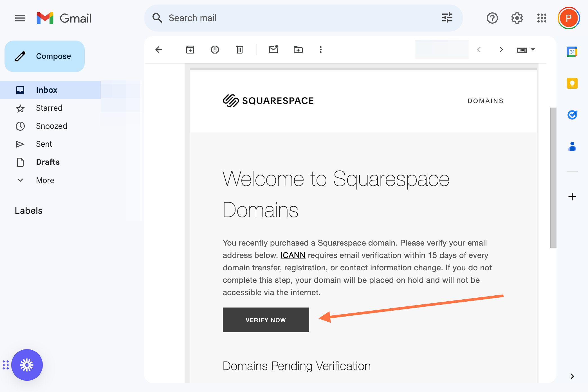588x392 pixels.
Task: Get add-ons plus icon
Action: pos(572,197)
